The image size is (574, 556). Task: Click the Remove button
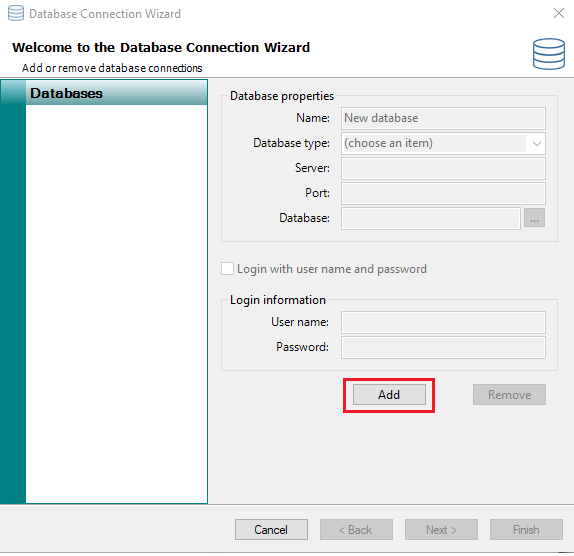point(509,395)
